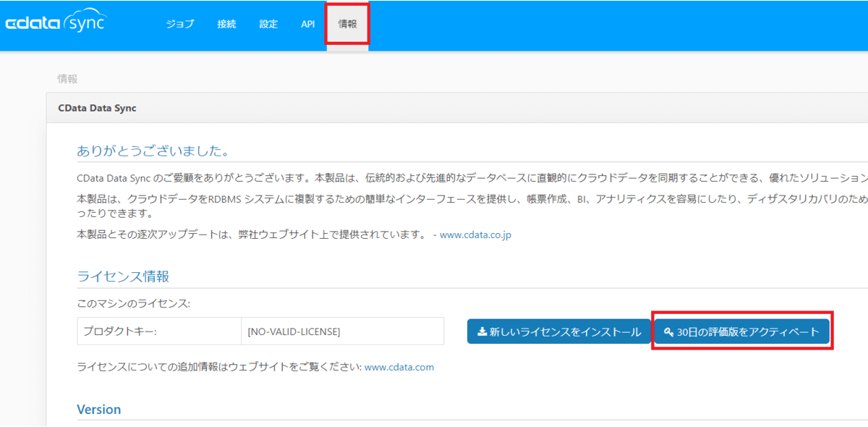Open the 設定 tab

pyautogui.click(x=268, y=24)
